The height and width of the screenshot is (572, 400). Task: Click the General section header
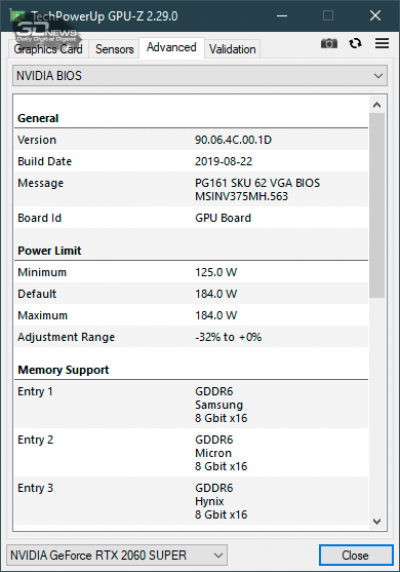(38, 118)
